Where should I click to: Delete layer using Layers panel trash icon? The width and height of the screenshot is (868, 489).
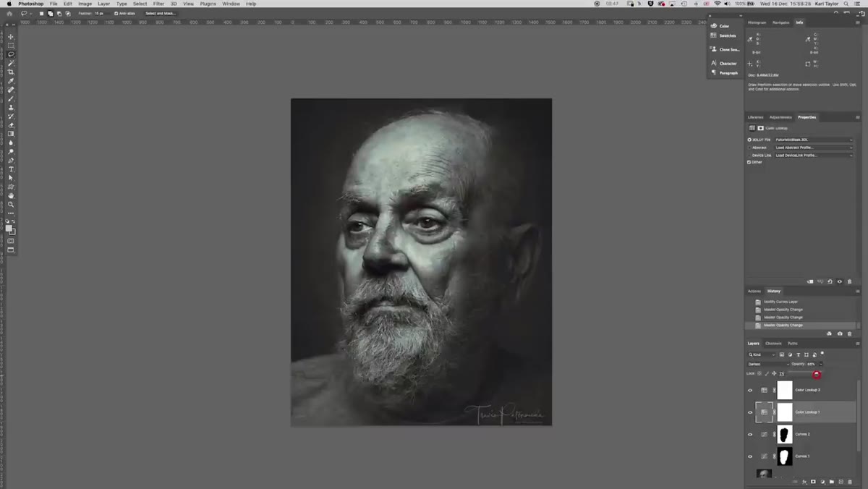(849, 482)
